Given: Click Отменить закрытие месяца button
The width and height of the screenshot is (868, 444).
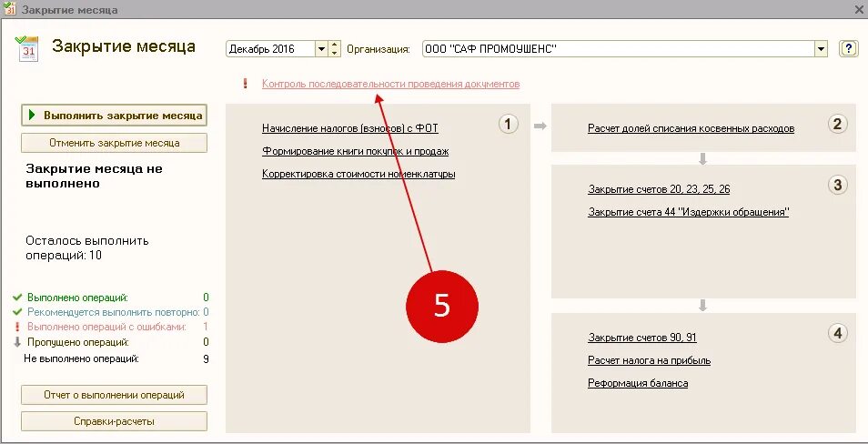Looking at the screenshot, I should (x=114, y=143).
